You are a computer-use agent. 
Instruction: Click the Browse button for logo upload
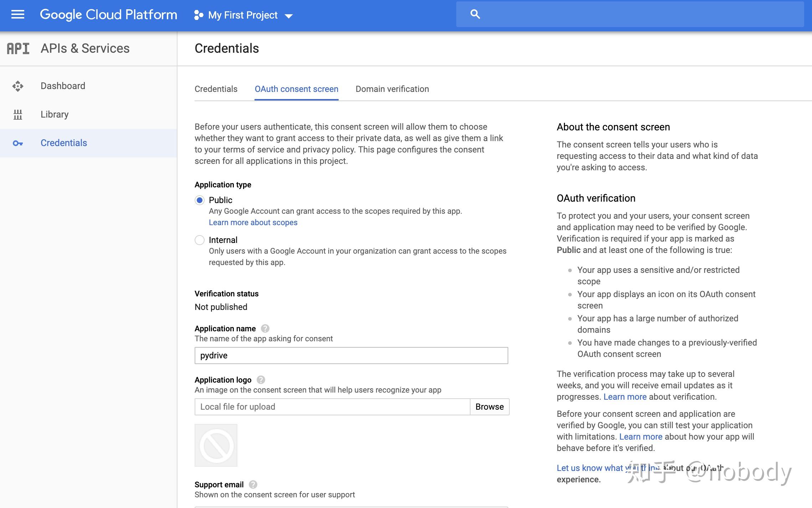click(489, 406)
